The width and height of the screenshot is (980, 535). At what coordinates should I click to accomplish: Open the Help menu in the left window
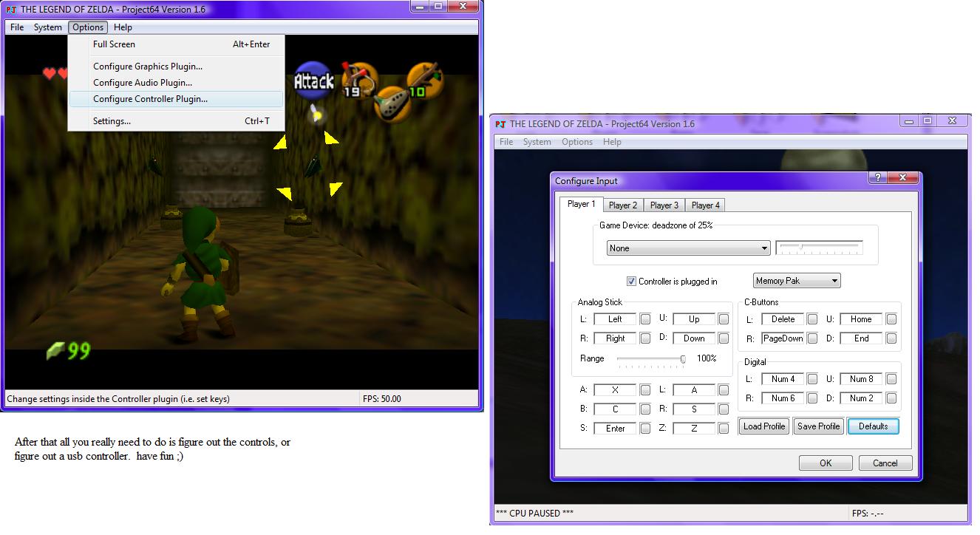123,27
